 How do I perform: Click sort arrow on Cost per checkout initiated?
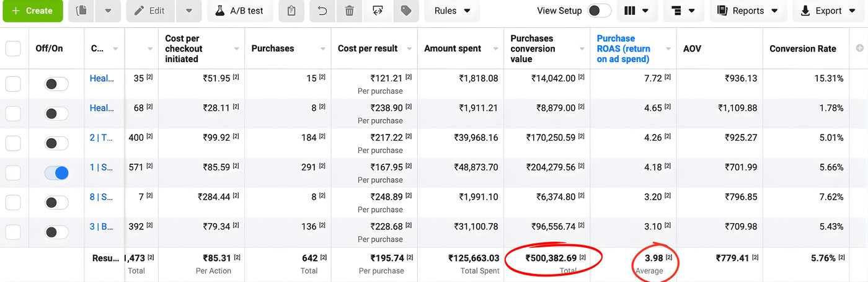[237, 49]
